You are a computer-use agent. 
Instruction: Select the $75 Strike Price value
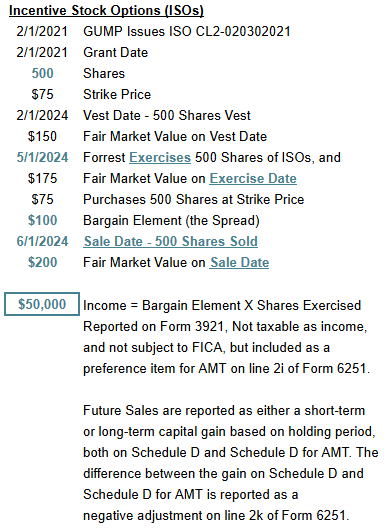[42, 94]
